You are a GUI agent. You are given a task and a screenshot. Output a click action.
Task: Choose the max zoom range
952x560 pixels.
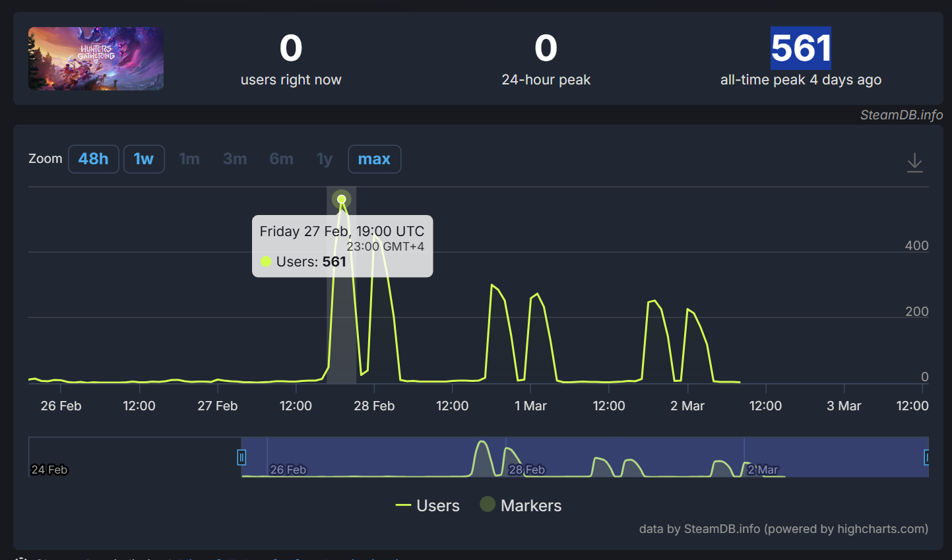(x=374, y=159)
